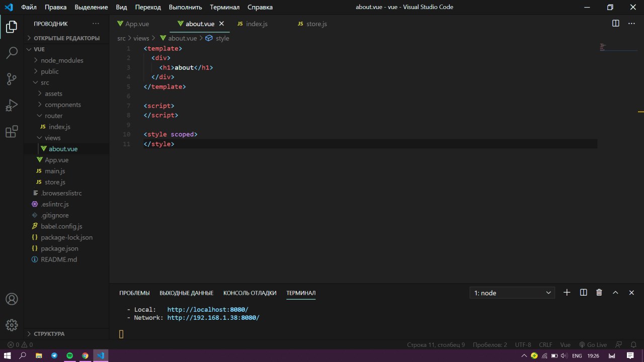Open Windows taskbar search
644x362 pixels.
[23, 355]
